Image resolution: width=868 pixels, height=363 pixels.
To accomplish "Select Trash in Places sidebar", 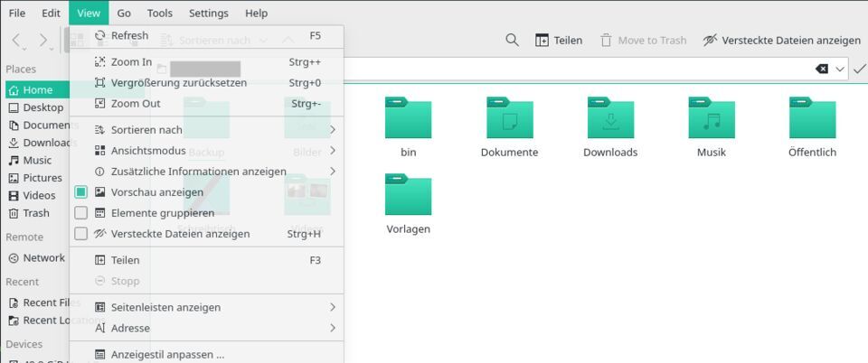I will (x=35, y=213).
